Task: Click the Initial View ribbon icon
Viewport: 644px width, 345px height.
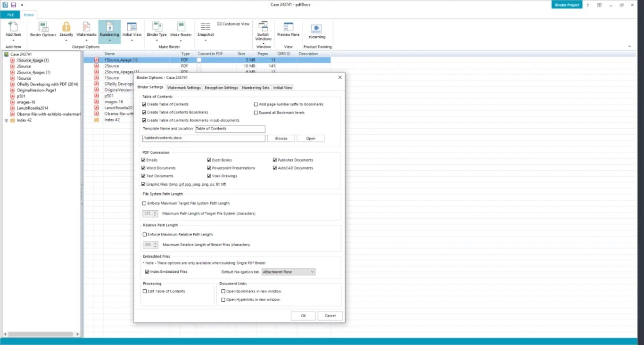Action: coord(132,26)
